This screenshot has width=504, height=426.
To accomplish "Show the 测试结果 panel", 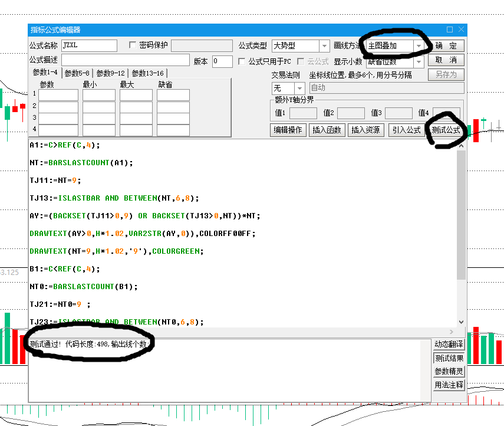I will coord(449,358).
